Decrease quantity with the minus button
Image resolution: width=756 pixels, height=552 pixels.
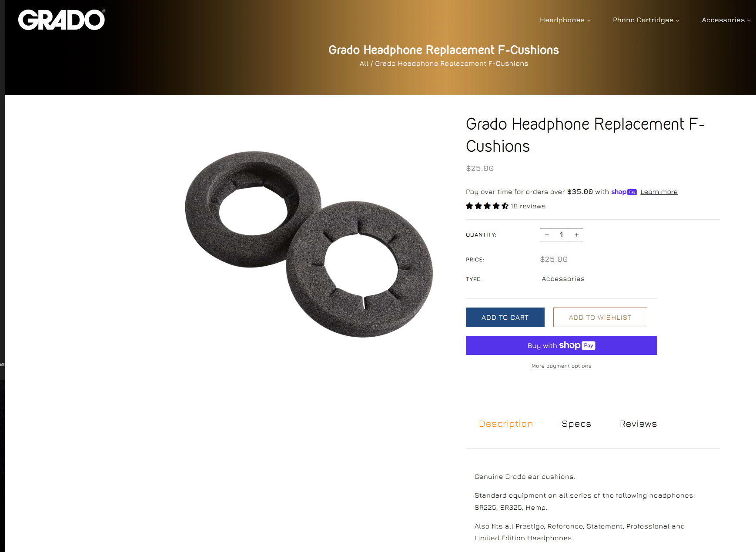tap(546, 235)
